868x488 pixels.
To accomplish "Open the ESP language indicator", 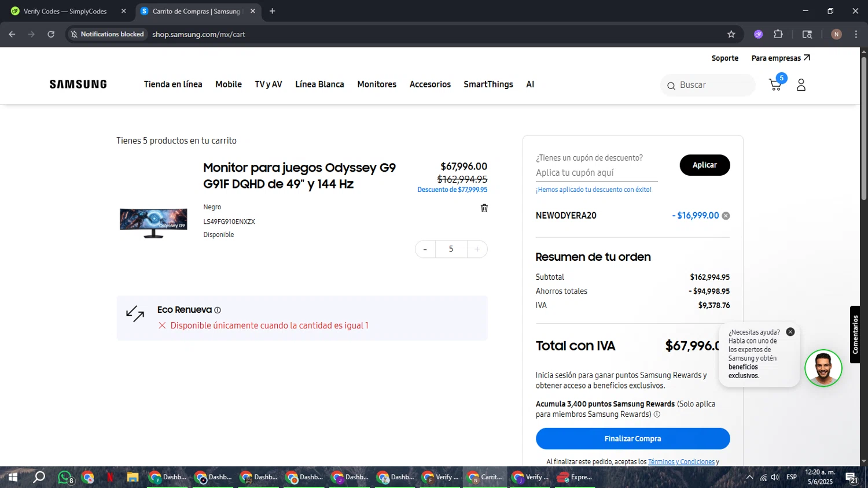I will pyautogui.click(x=792, y=477).
